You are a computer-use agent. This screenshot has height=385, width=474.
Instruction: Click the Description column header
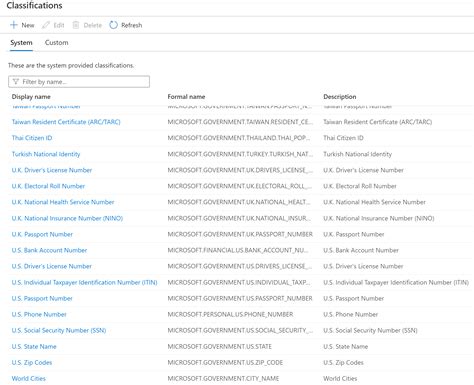click(x=340, y=97)
